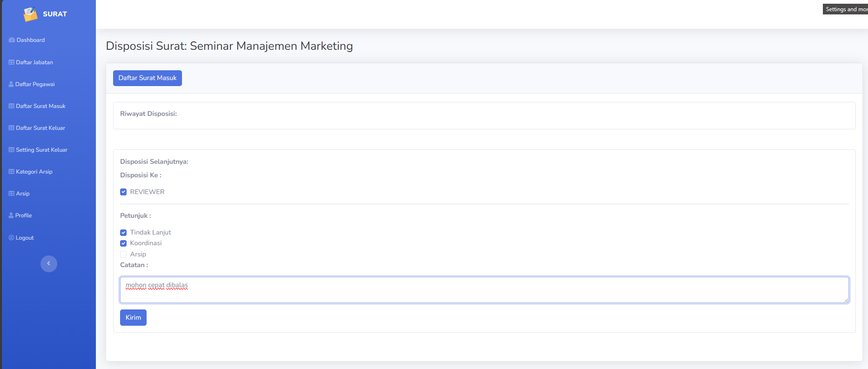868x369 pixels.
Task: Click the Disposisi Ke label
Action: (141, 175)
